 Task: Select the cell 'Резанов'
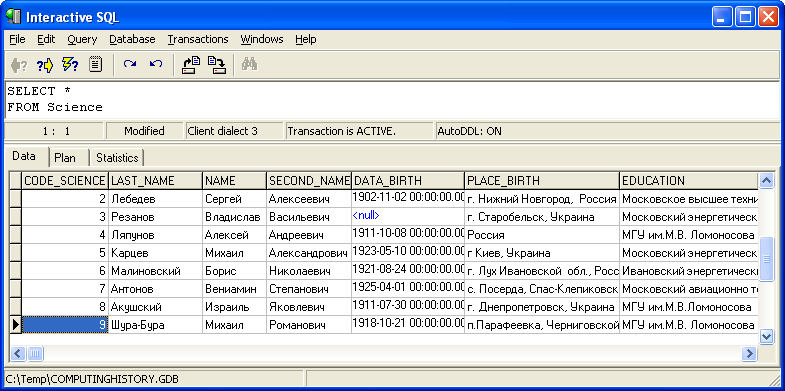tap(156, 217)
